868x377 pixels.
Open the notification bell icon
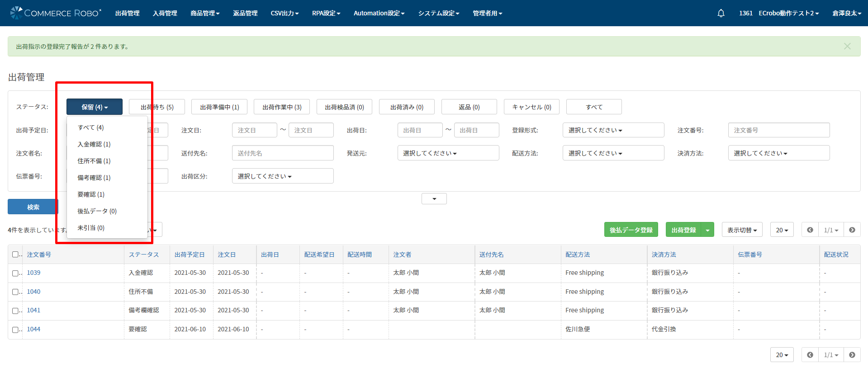click(x=721, y=13)
